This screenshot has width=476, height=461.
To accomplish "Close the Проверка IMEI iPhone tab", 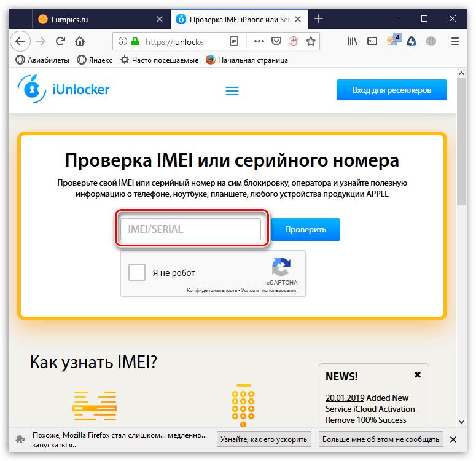I will [x=298, y=19].
